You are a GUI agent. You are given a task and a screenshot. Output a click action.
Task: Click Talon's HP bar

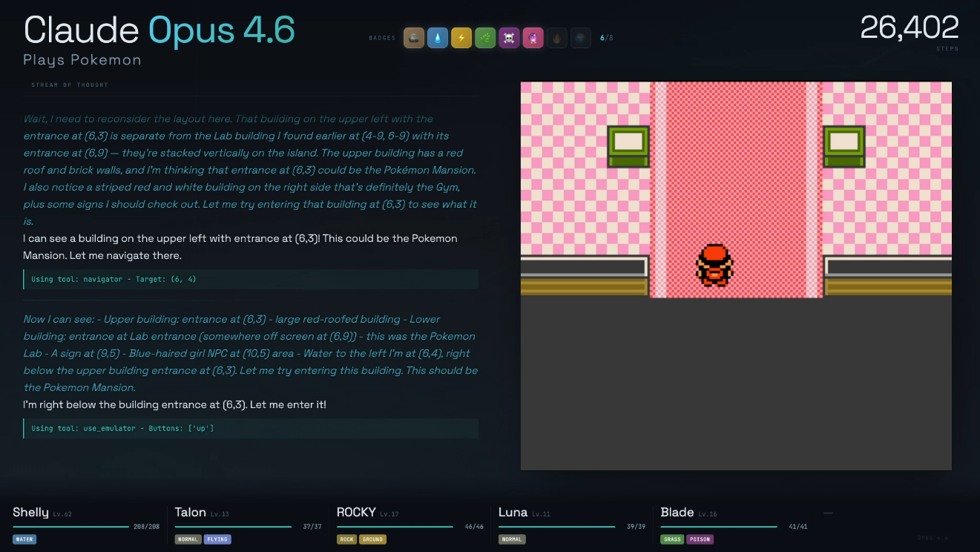click(233, 527)
